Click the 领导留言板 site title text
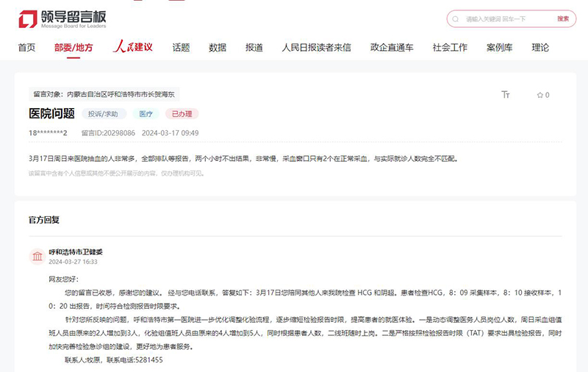Viewport: 588px width, 372px height. [73, 17]
